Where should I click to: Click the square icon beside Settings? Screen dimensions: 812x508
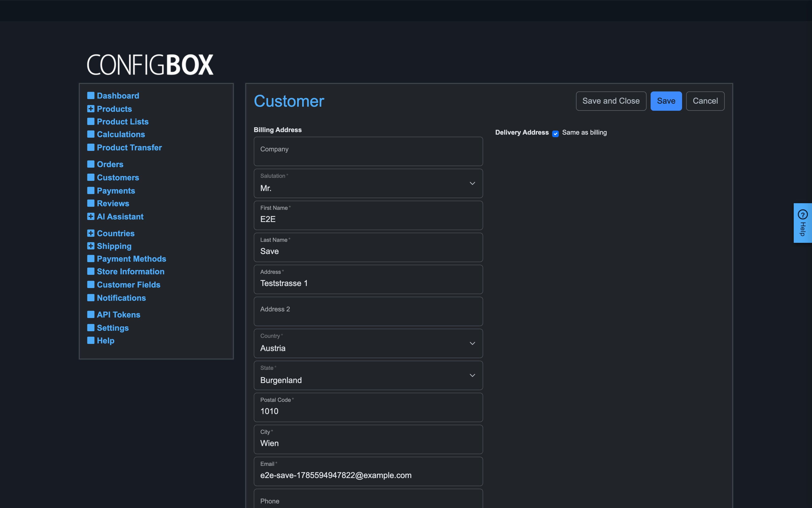click(x=91, y=328)
